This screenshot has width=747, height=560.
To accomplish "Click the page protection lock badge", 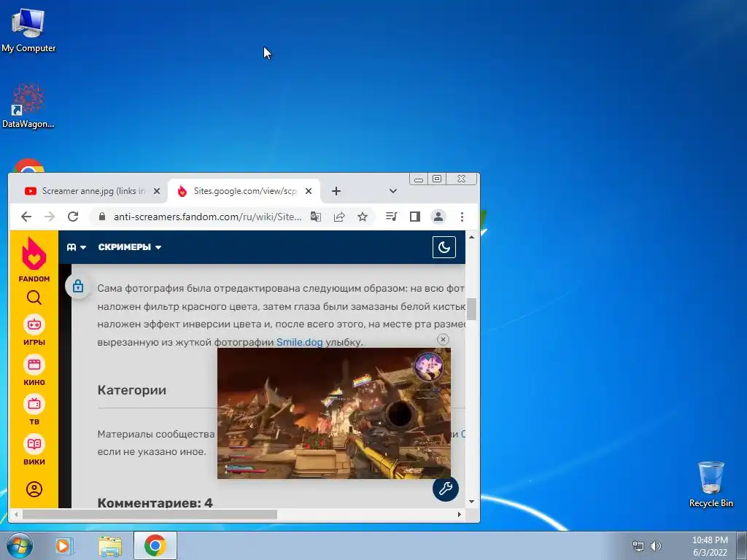I will 78,286.
